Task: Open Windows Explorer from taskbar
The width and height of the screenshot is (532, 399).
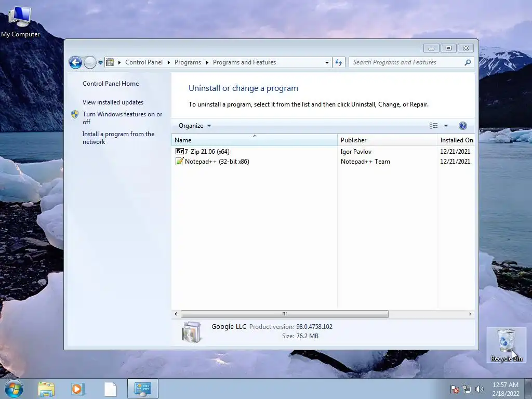Action: point(46,389)
